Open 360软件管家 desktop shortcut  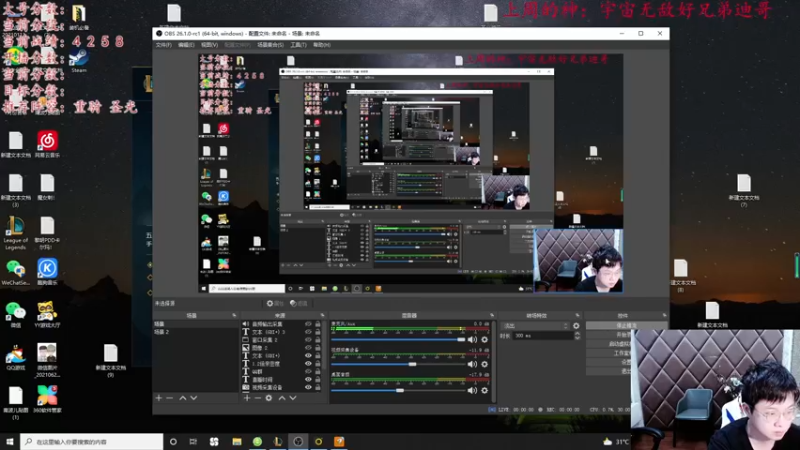(x=47, y=399)
